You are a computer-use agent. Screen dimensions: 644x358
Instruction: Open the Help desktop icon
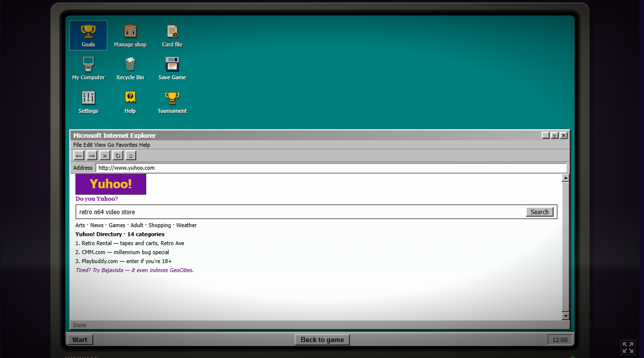(x=130, y=102)
